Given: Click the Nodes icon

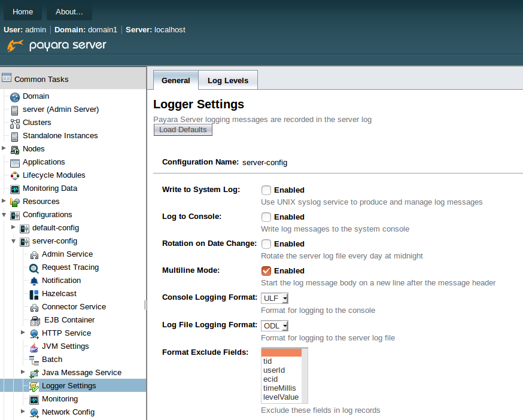Looking at the screenshot, I should click(x=15, y=150).
